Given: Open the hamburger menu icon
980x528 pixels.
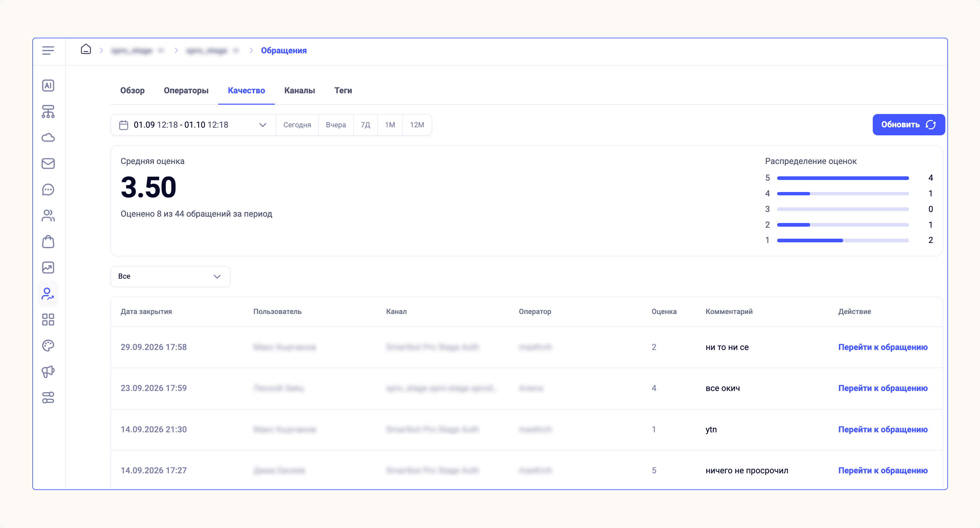Looking at the screenshot, I should tap(48, 51).
